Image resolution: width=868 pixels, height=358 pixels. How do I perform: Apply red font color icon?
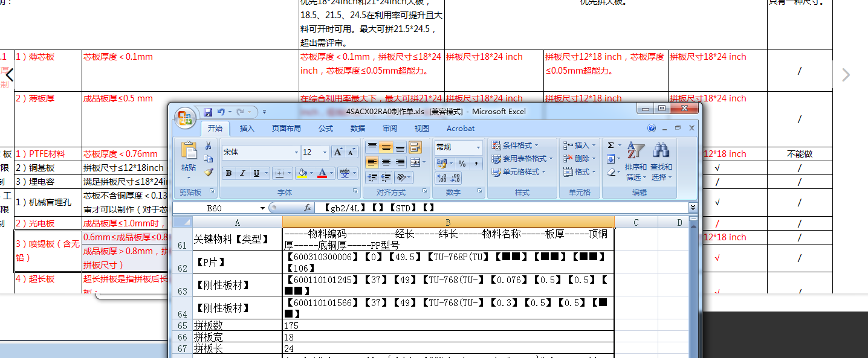(322, 173)
